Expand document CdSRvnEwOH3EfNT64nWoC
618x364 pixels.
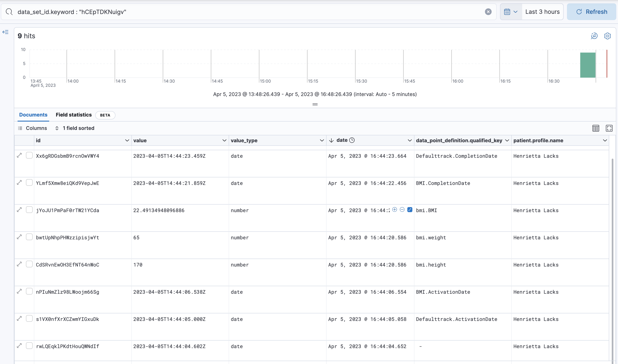coord(19,264)
